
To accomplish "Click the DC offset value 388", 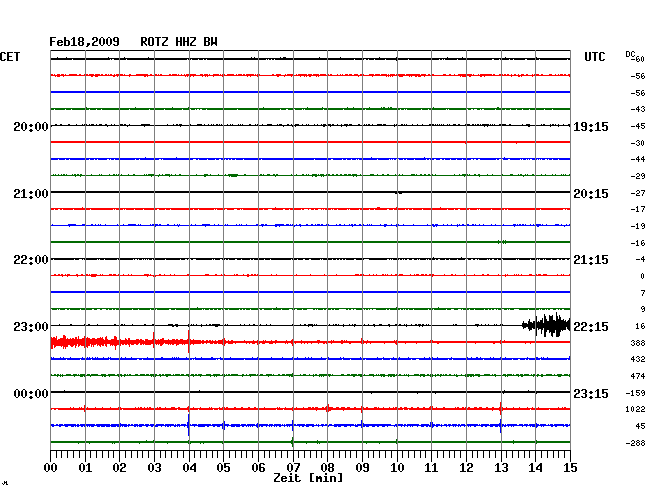I will (638, 343).
